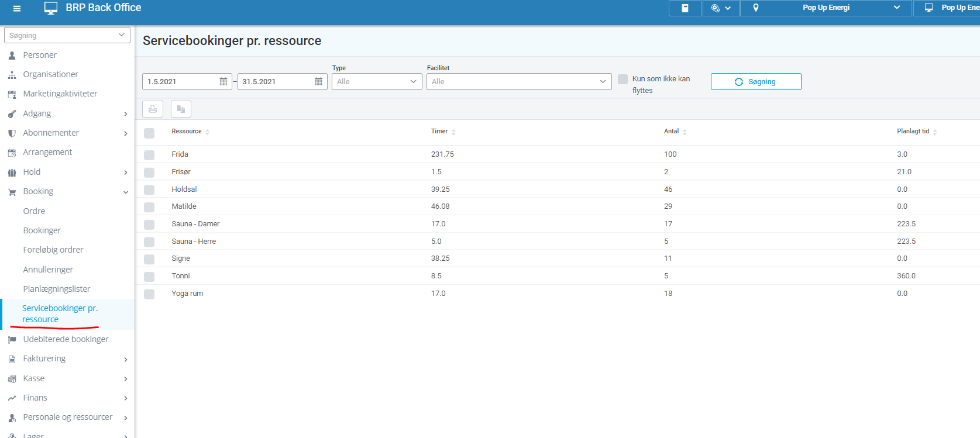This screenshot has width=980, height=438.
Task: Open the Facilitet dropdown showing Alle
Action: coord(519,81)
